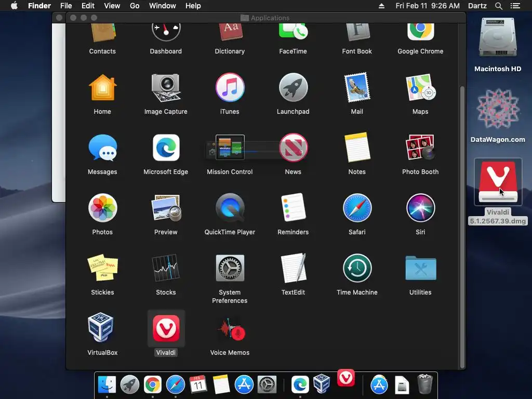This screenshot has height=399, width=532.
Task: Select the Mission Control app icon
Action: coord(230,147)
